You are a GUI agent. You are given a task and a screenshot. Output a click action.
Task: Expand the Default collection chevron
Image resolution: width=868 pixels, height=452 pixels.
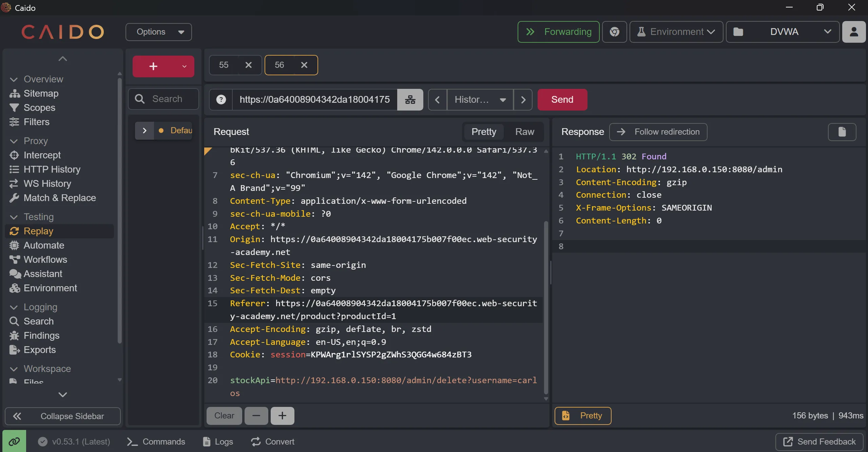click(144, 131)
